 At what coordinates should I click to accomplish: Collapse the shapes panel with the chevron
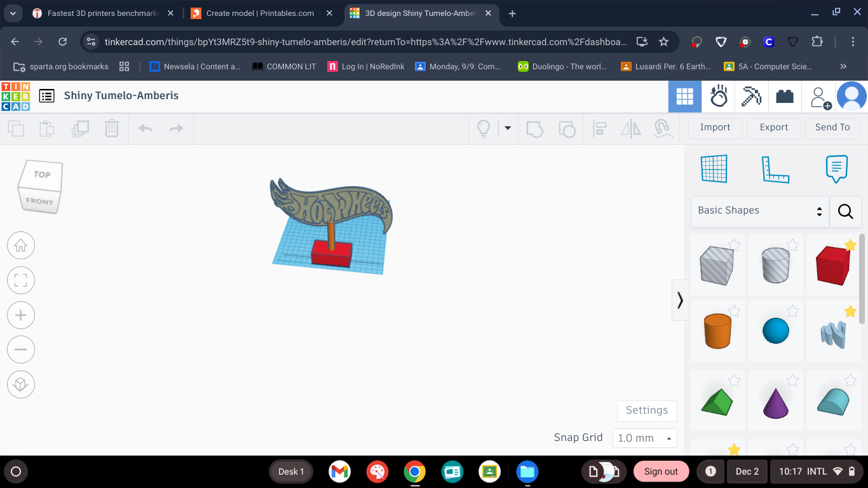pos(680,300)
